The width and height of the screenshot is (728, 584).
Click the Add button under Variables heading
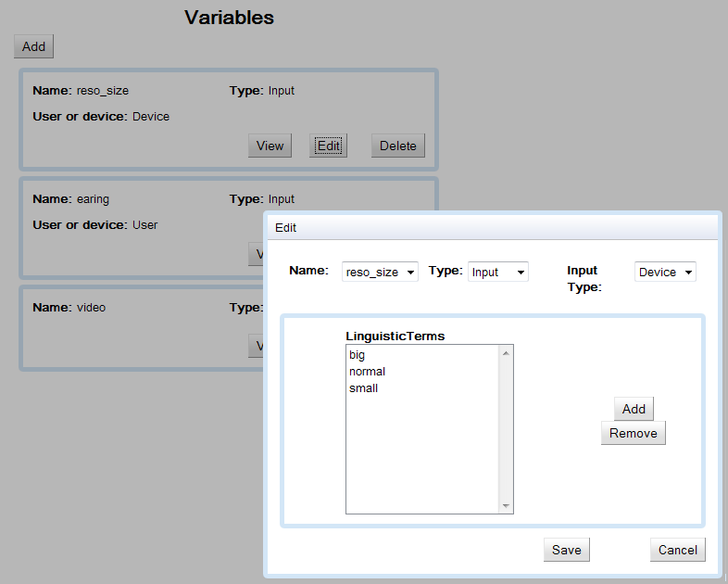(33, 46)
